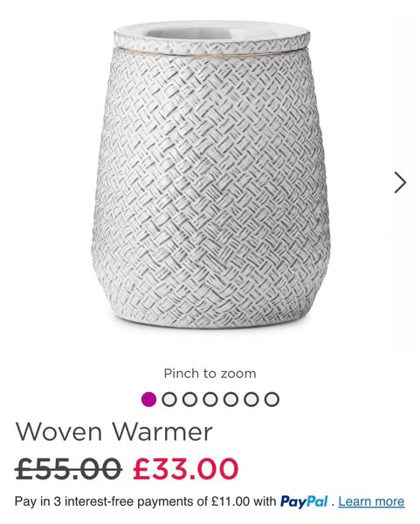Viewport: 420px width, 524px height.
Task: Select the second carousel dot
Action: 169,399
